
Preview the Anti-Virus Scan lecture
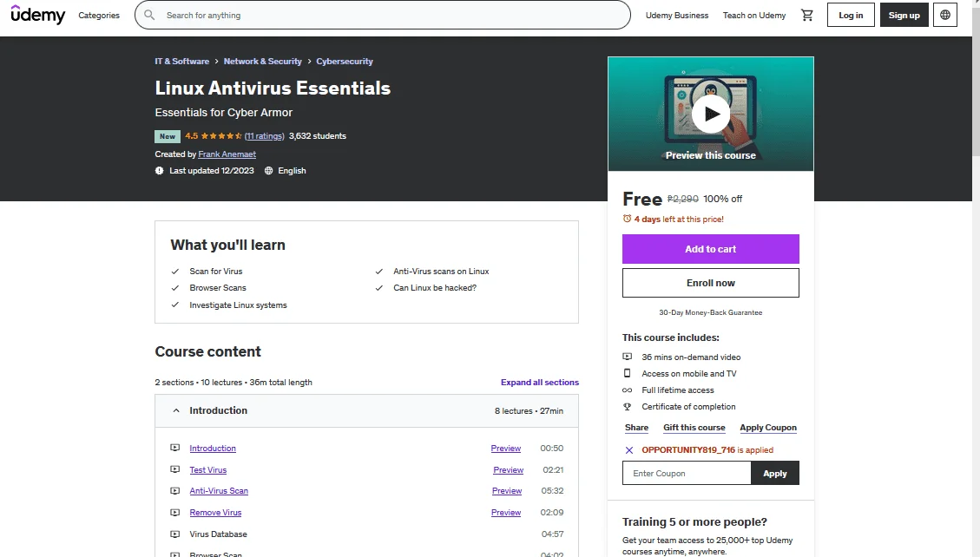(507, 491)
